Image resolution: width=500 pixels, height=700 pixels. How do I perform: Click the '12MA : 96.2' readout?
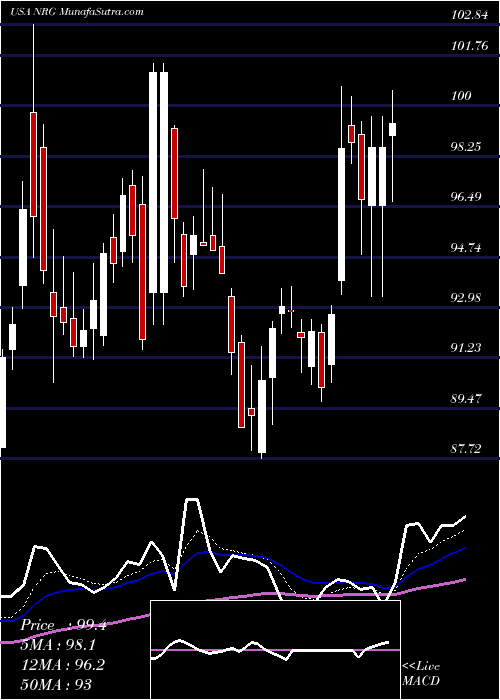63,665
